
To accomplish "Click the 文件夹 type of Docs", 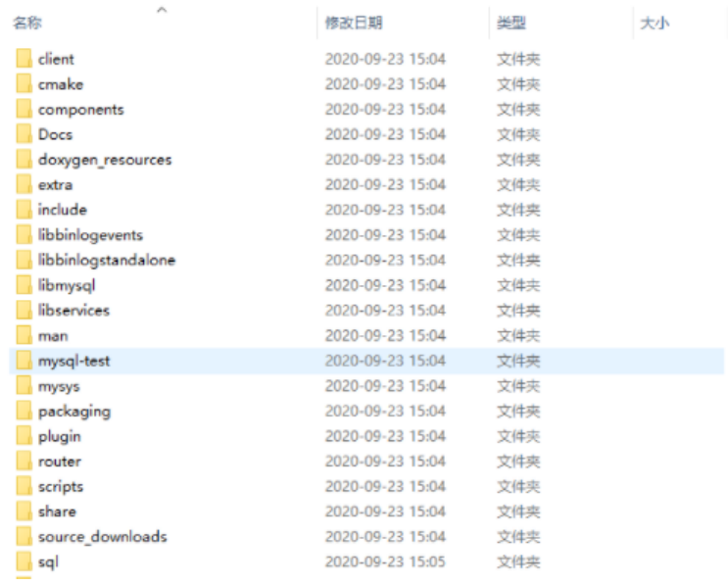I will [x=518, y=134].
